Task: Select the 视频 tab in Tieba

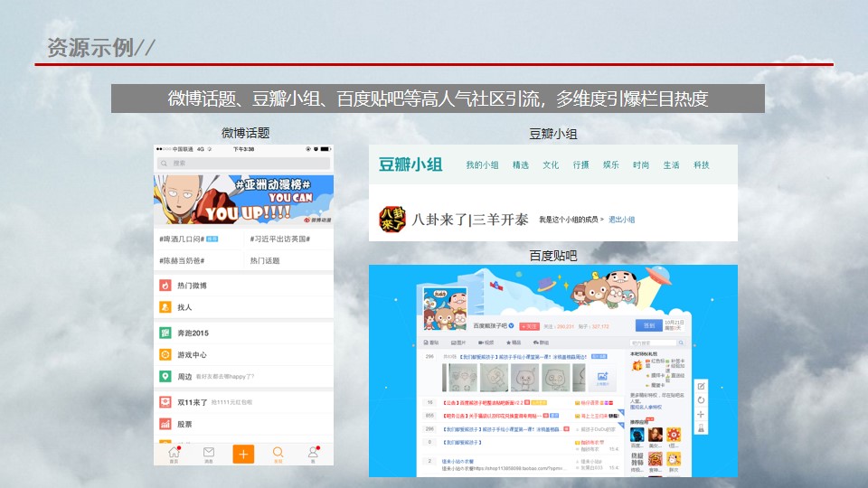Action: 486,343
